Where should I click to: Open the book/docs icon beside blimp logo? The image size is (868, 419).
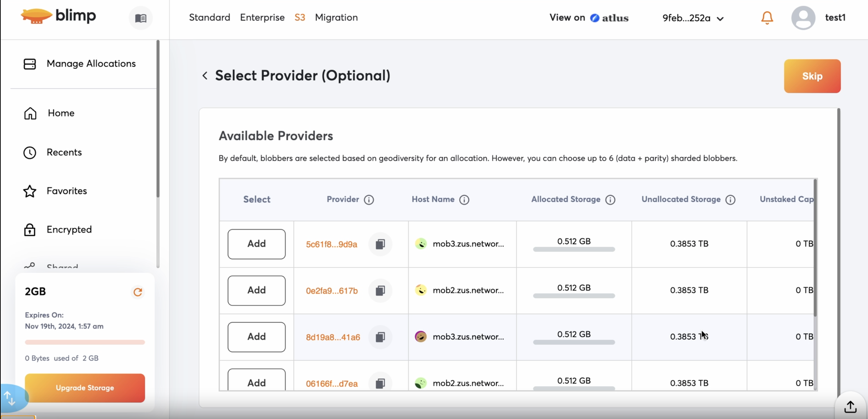coord(141,18)
